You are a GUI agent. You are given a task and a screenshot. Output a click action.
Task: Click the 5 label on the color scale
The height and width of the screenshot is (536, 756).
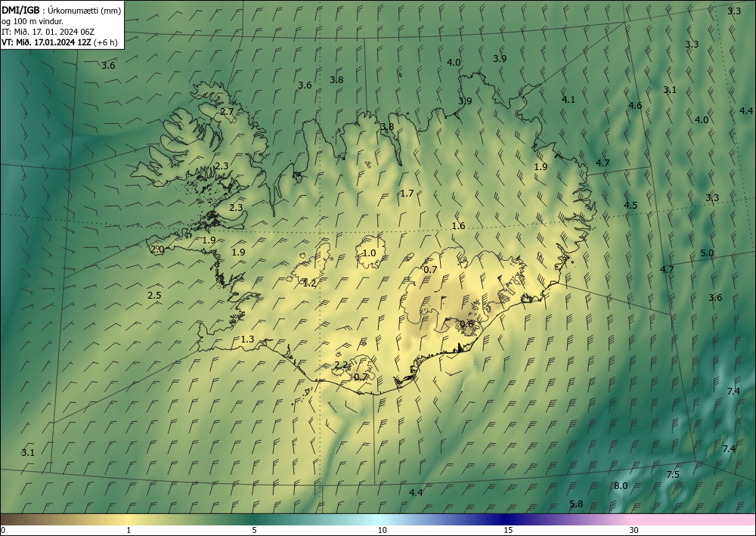254,530
